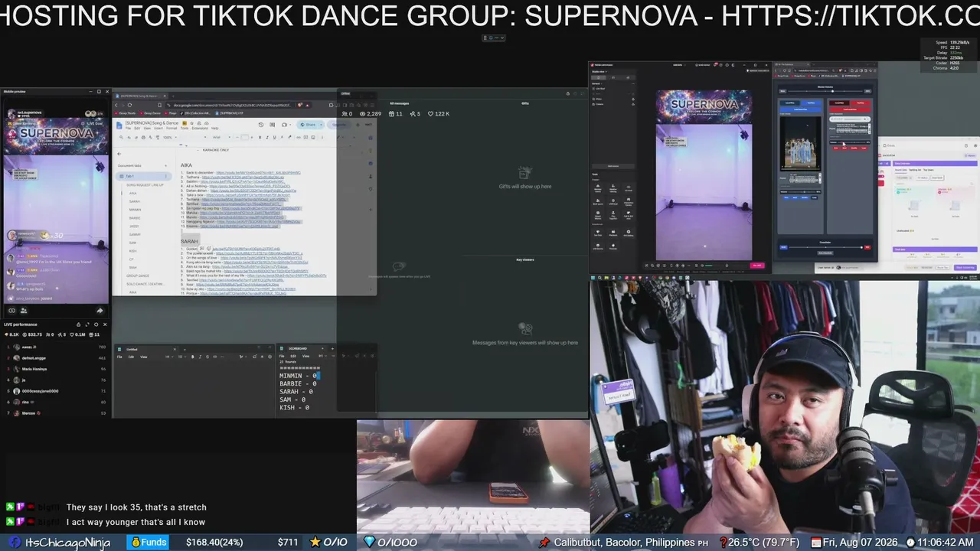The height and width of the screenshot is (551, 980).
Task: Open version history icon in Google Docs
Action: (x=261, y=125)
